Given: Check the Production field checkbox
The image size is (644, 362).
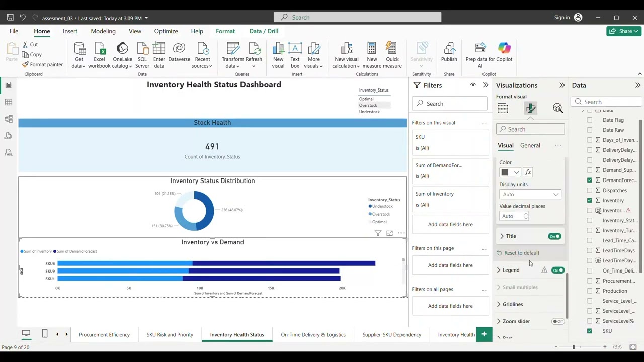Looking at the screenshot, I should [590, 291].
